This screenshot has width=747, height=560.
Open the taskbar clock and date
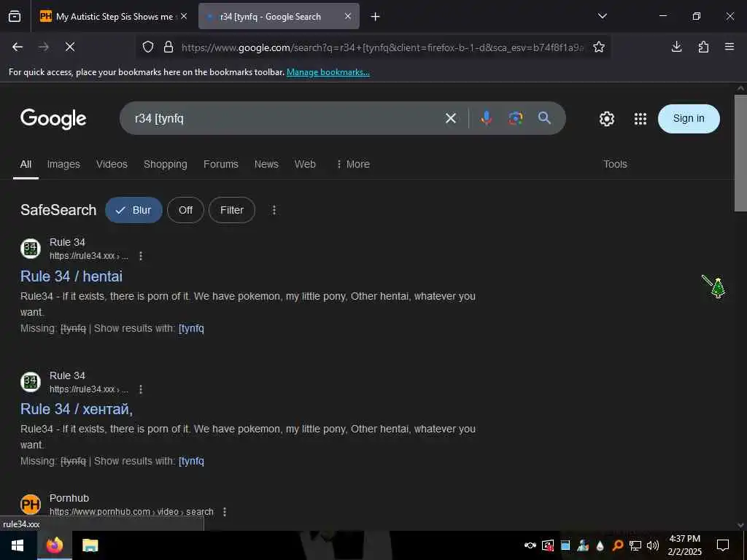pos(684,545)
